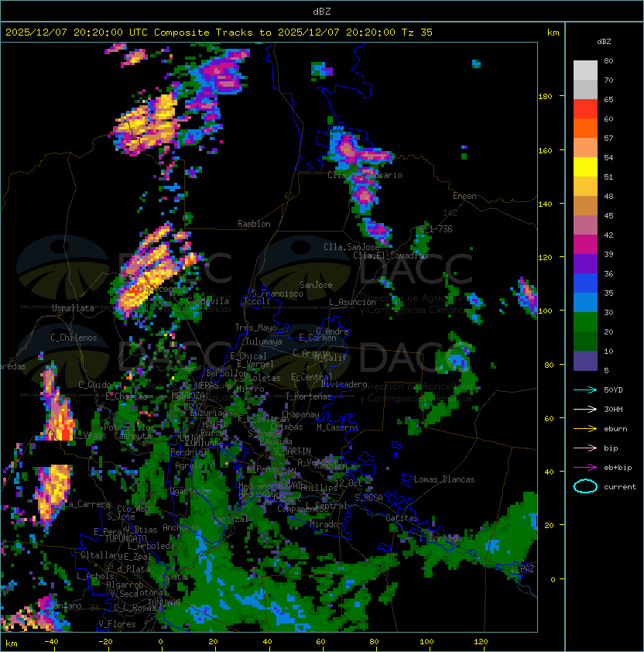
Task: Click the '42' dBZ scale value
Action: point(608,235)
